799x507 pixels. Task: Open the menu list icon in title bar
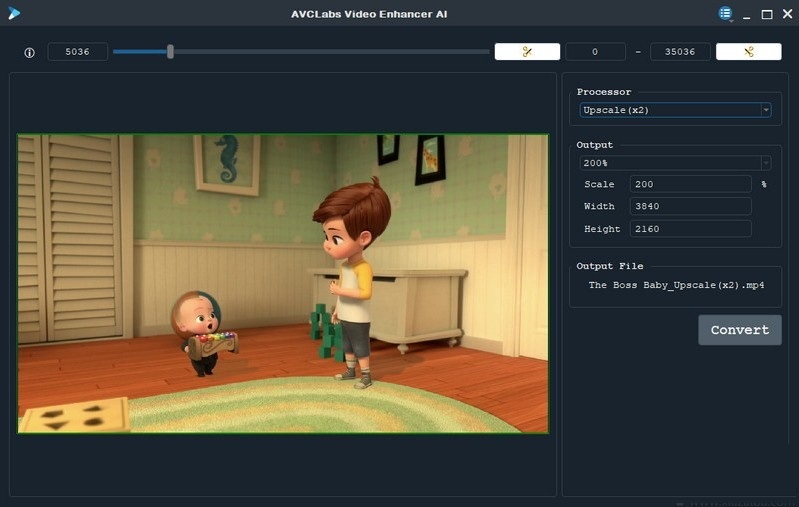[x=726, y=13]
